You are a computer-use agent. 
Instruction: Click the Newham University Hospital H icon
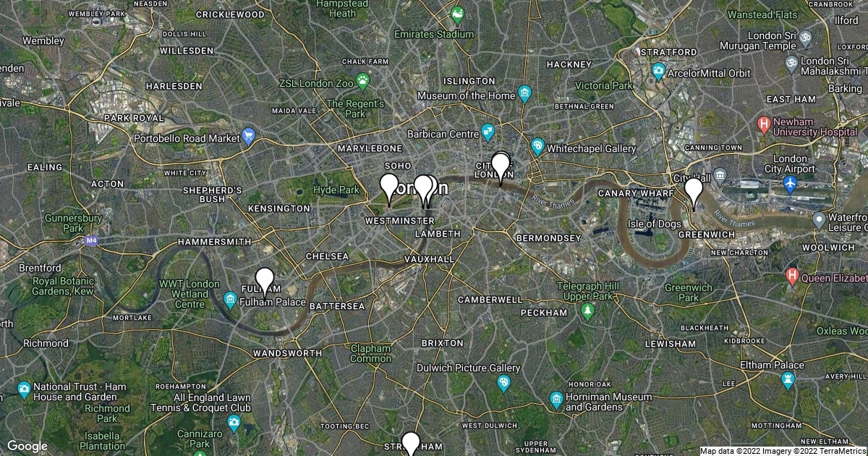[x=764, y=124]
